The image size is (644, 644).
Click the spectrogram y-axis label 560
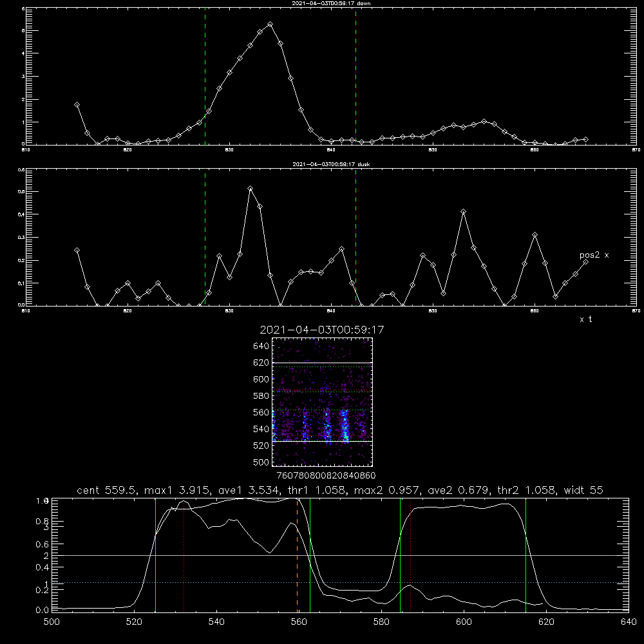tap(261, 412)
